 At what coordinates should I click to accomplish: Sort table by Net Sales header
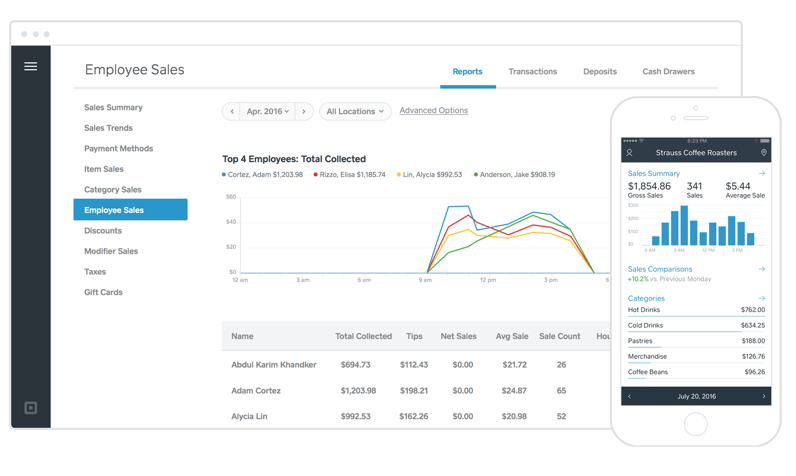tap(458, 336)
